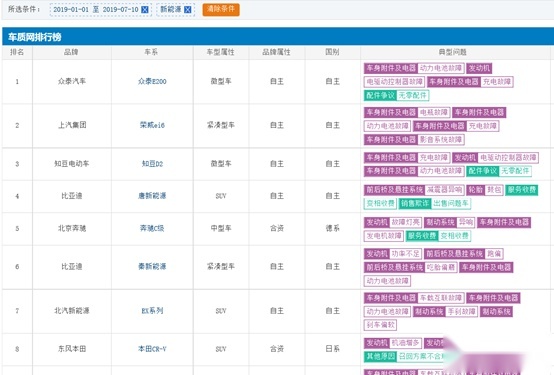Open the EX系列 series link
The image size is (554, 375).
152,311
